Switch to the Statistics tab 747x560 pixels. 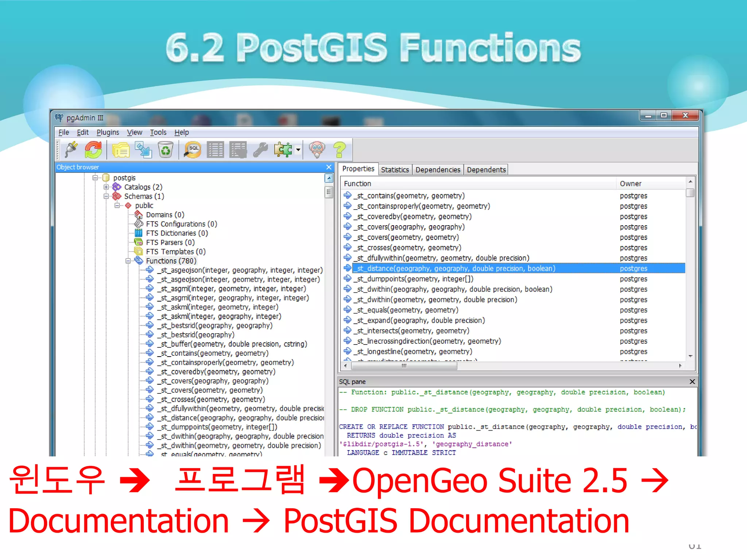[x=395, y=170]
